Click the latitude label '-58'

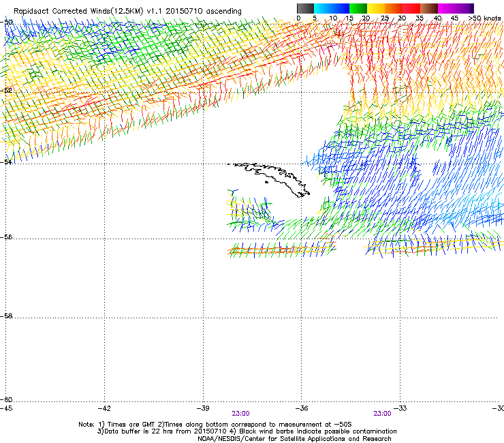click(6, 316)
